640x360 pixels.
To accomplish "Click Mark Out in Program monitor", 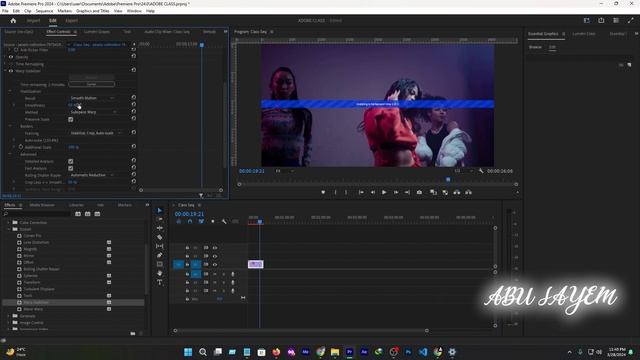I will [346, 192].
